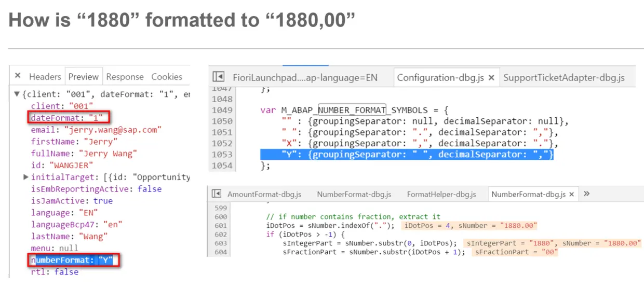
Task: Switch to Configuration-dbg.js tab
Action: point(440,77)
